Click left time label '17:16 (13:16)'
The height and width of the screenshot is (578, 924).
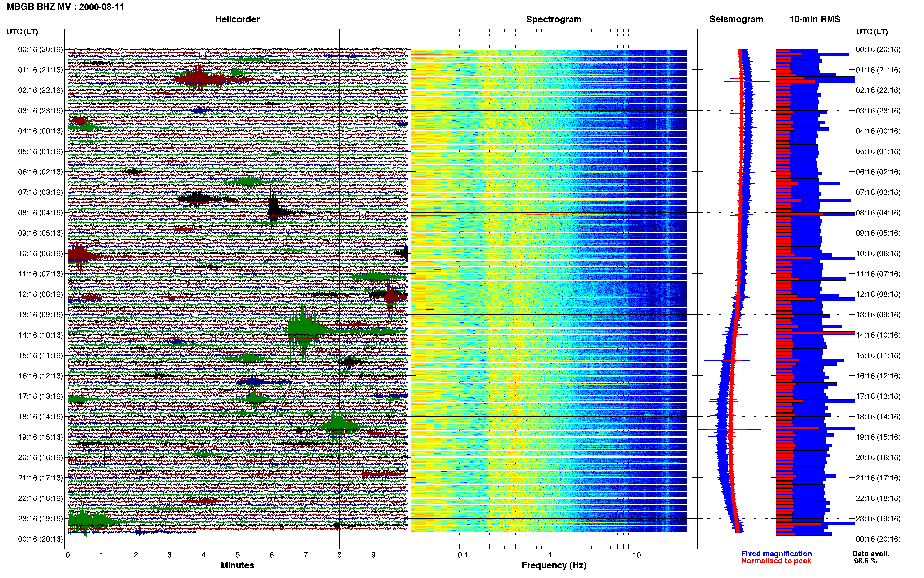click(x=41, y=396)
